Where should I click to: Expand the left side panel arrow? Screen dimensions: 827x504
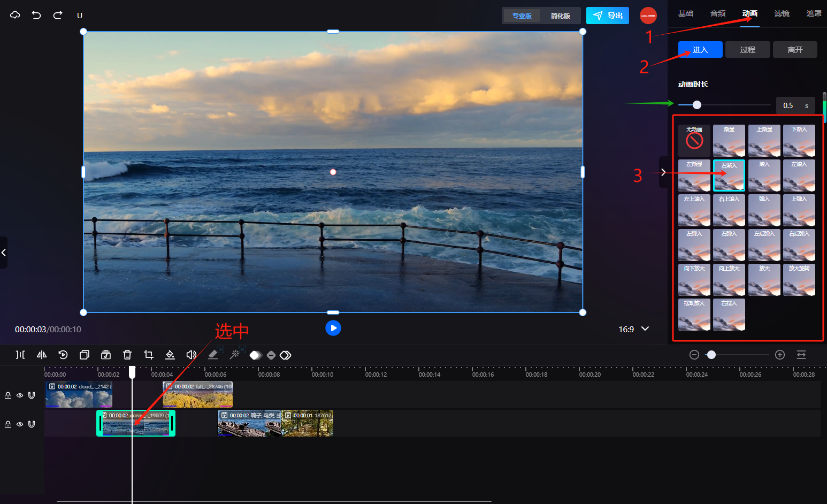pyautogui.click(x=4, y=253)
